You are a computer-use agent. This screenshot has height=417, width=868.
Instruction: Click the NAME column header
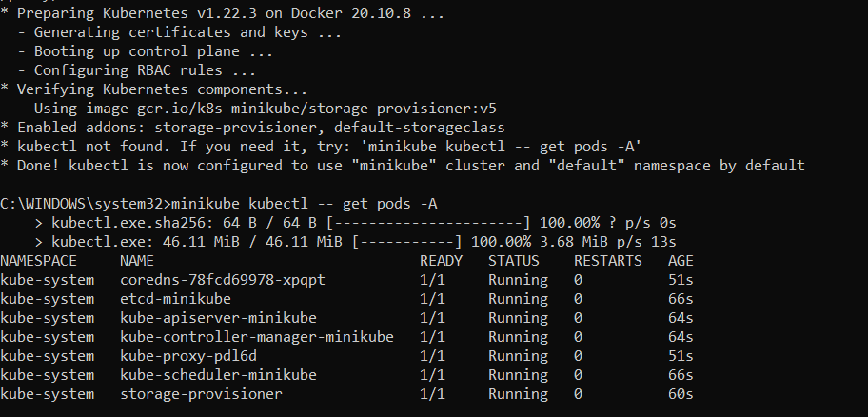click(137, 261)
